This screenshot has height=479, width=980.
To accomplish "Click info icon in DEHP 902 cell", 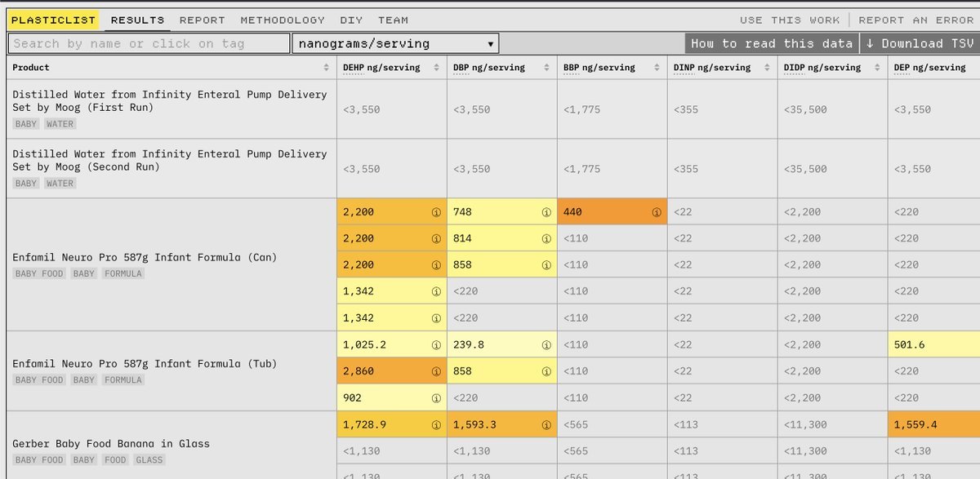I will (435, 398).
